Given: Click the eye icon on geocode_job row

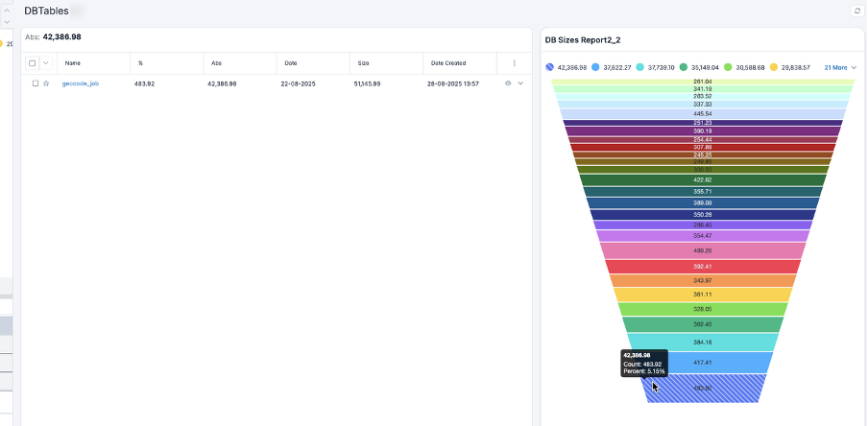Looking at the screenshot, I should click(x=508, y=83).
